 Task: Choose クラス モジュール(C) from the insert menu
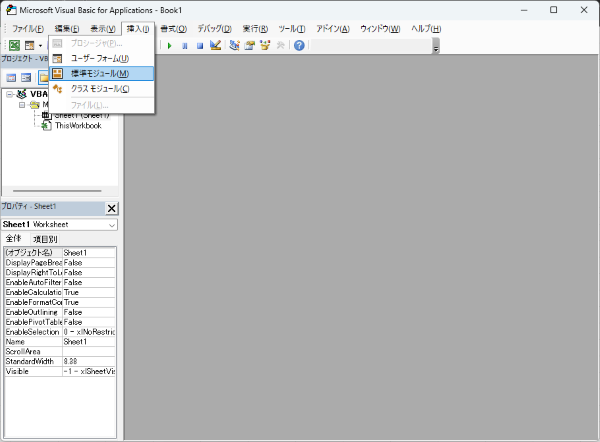click(x=101, y=89)
